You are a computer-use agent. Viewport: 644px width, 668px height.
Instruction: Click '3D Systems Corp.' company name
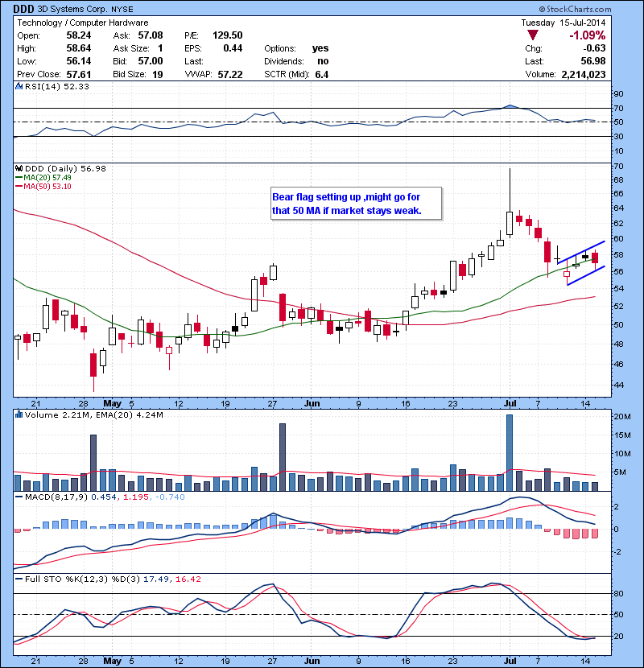(72, 10)
